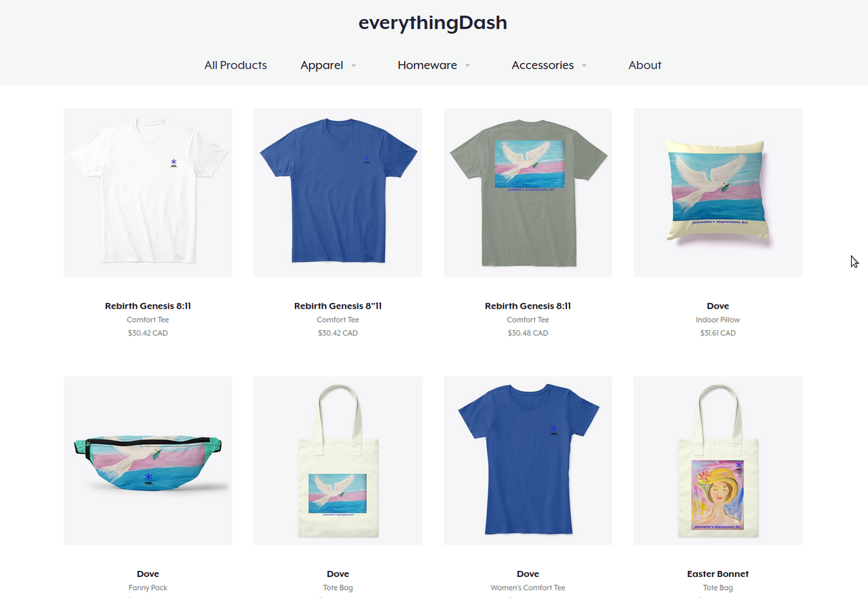Open the Easter Bonnet Tote Bag image
Image resolution: width=868 pixels, height=598 pixels.
pyautogui.click(x=717, y=460)
